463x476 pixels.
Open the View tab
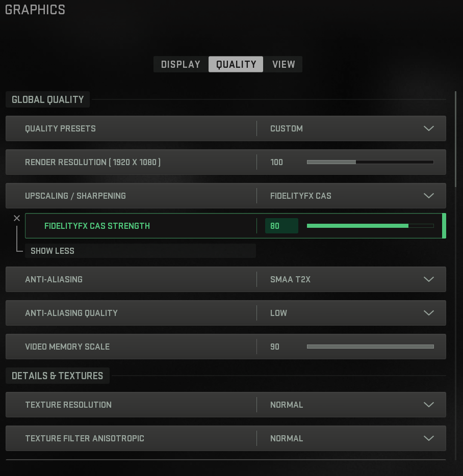[284, 64]
